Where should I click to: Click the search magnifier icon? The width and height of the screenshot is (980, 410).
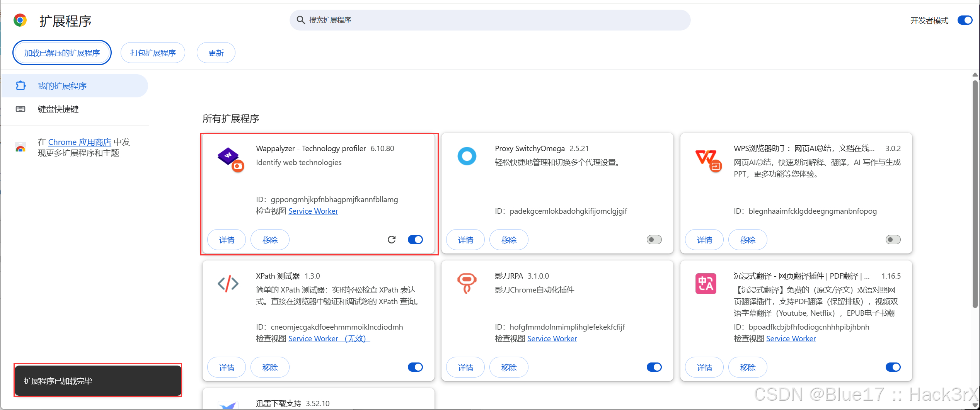(x=301, y=20)
